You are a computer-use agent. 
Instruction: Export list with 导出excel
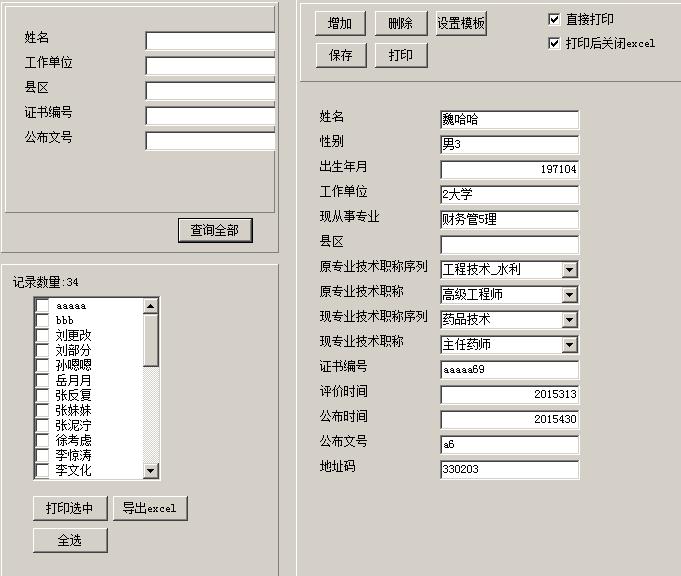[x=149, y=508]
